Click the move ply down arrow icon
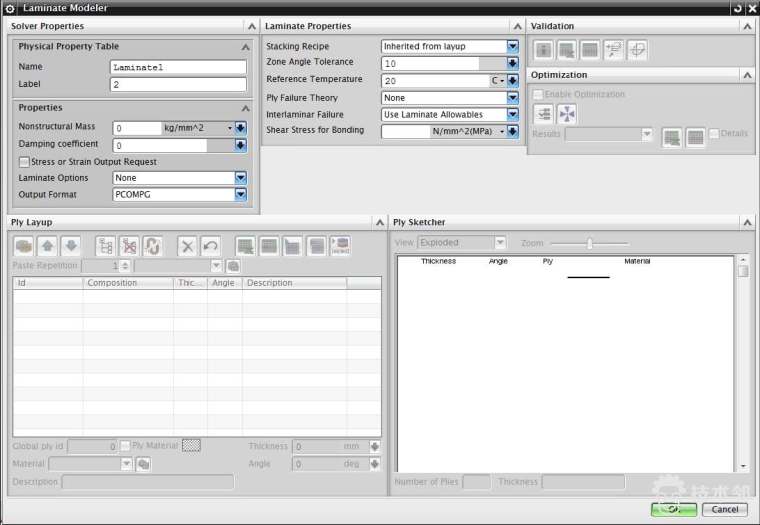The image size is (760, 525). pyautogui.click(x=70, y=246)
